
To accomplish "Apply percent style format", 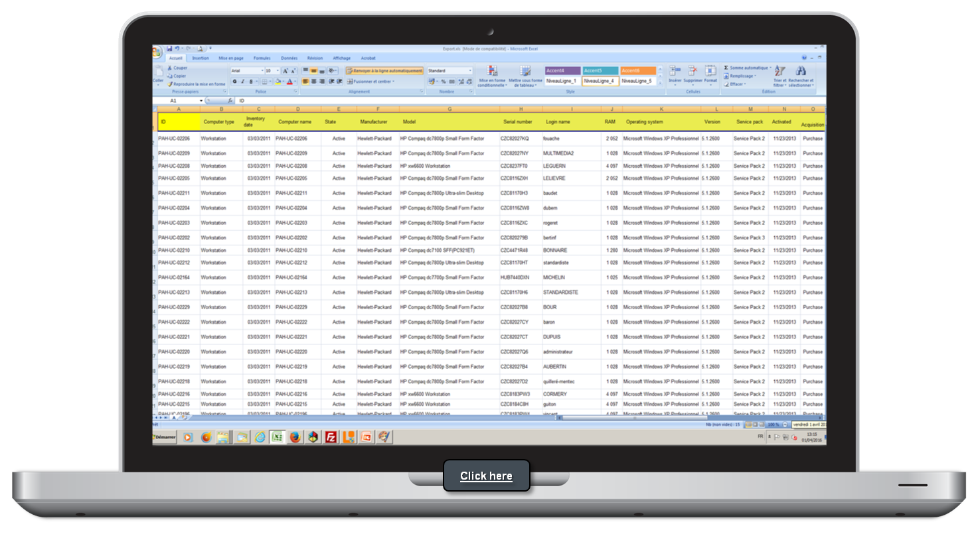I will tap(443, 82).
